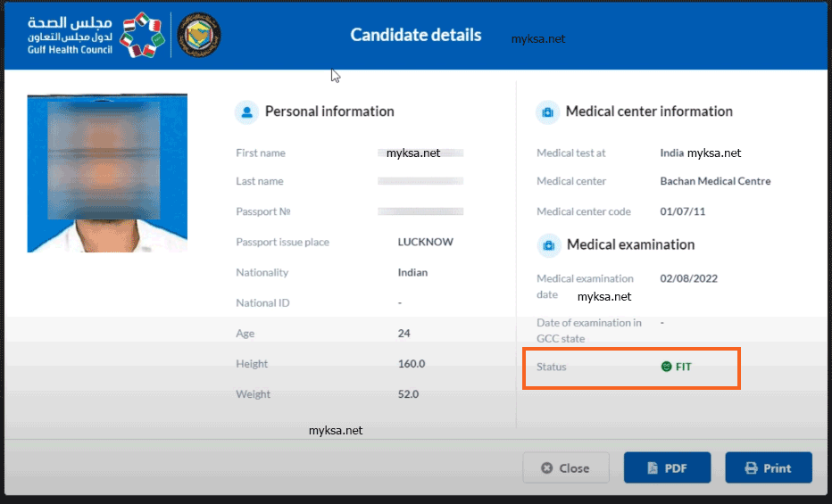832x504 pixels.
Task: Click the GCC round emblem
Action: point(199,35)
